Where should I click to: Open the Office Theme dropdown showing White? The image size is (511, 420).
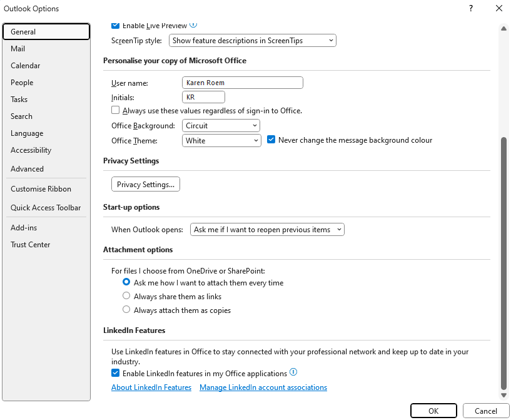click(221, 141)
